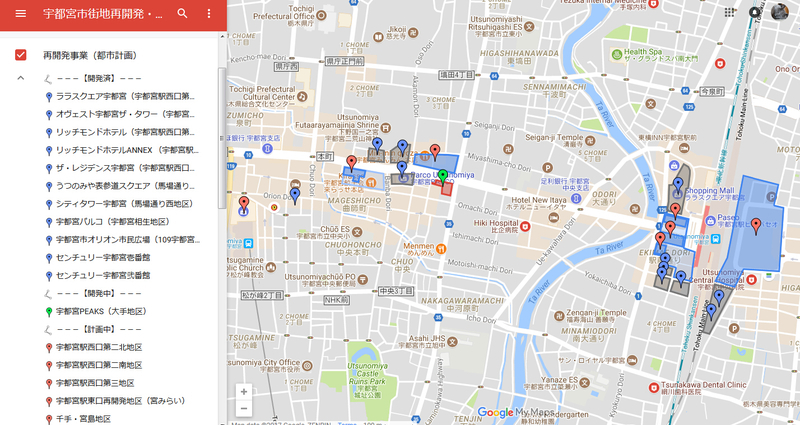Click the Health Spa green marker
The image size is (800, 425).
pyautogui.click(x=617, y=54)
